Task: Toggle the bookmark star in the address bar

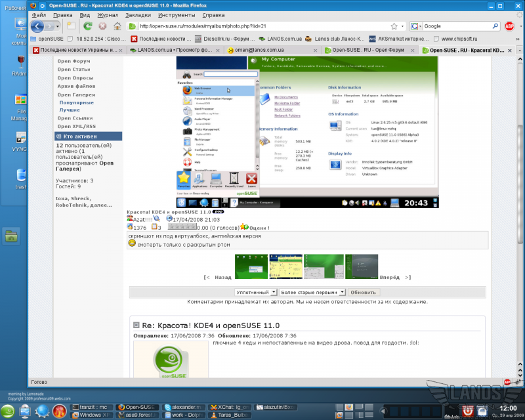Action: 393,26
